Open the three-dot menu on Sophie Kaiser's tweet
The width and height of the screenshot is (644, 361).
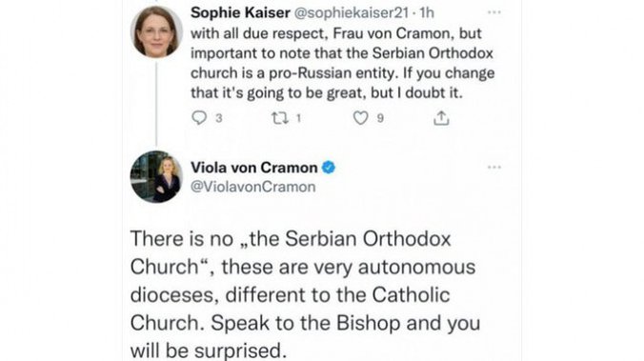click(494, 12)
